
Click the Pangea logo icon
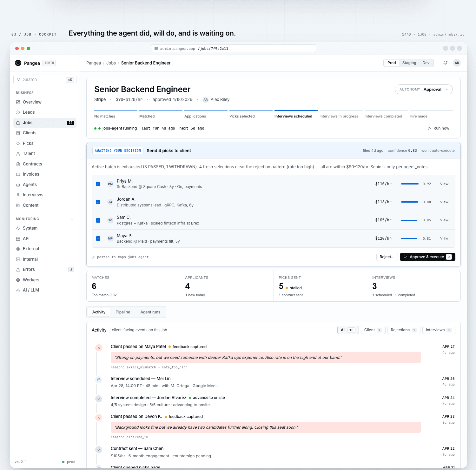pos(18,63)
